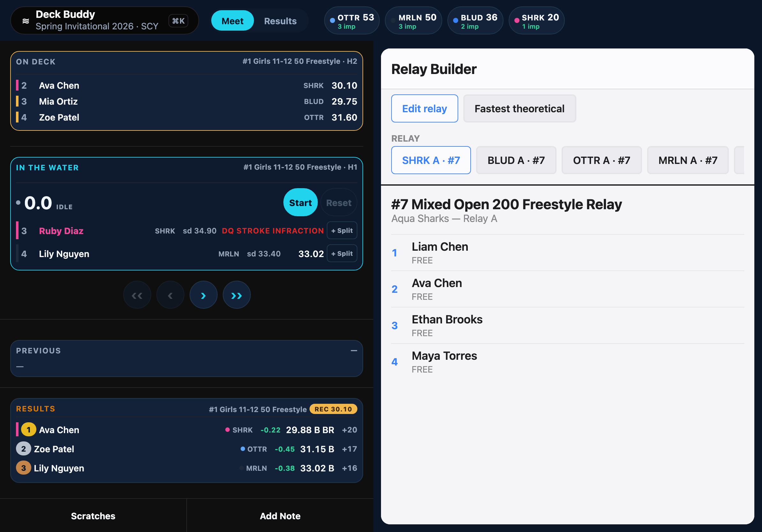Open the OTTR 53 team score chip
The height and width of the screenshot is (532, 762).
click(352, 21)
